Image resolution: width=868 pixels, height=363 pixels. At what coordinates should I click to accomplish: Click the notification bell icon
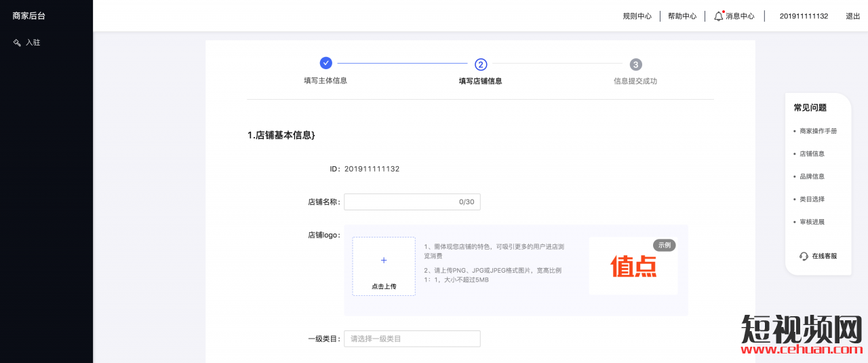pyautogui.click(x=718, y=16)
